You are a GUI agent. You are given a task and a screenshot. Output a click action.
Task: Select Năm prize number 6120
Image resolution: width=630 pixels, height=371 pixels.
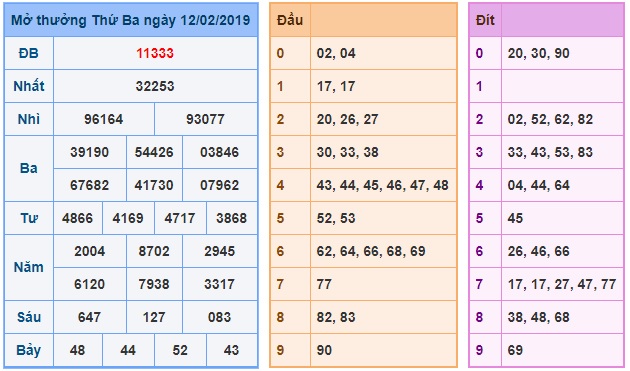[x=90, y=284]
